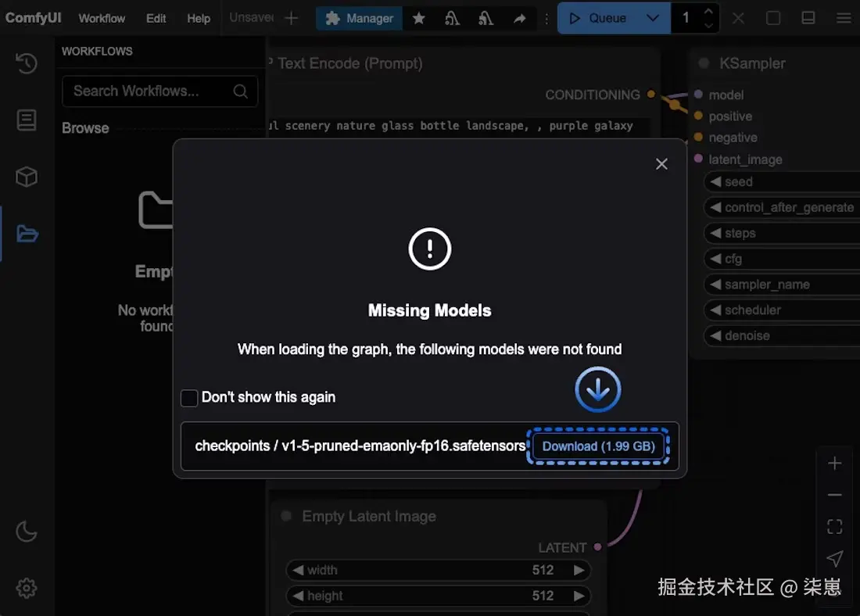The image size is (860, 616).
Task: Toggle the workflows folder sidebar icon
Action: coord(27,235)
